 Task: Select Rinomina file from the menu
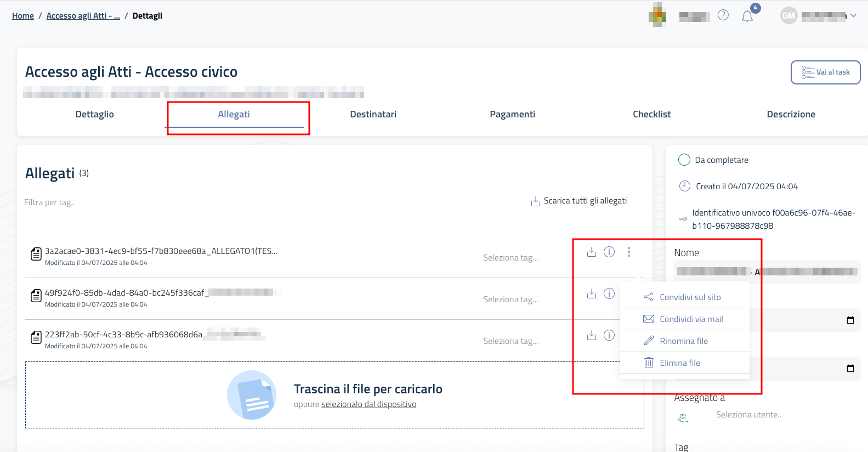(683, 341)
